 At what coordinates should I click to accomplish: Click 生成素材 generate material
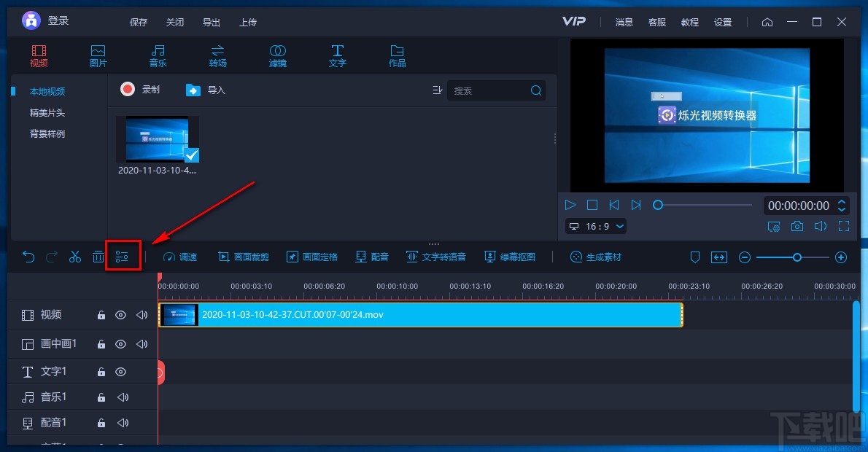tap(596, 257)
